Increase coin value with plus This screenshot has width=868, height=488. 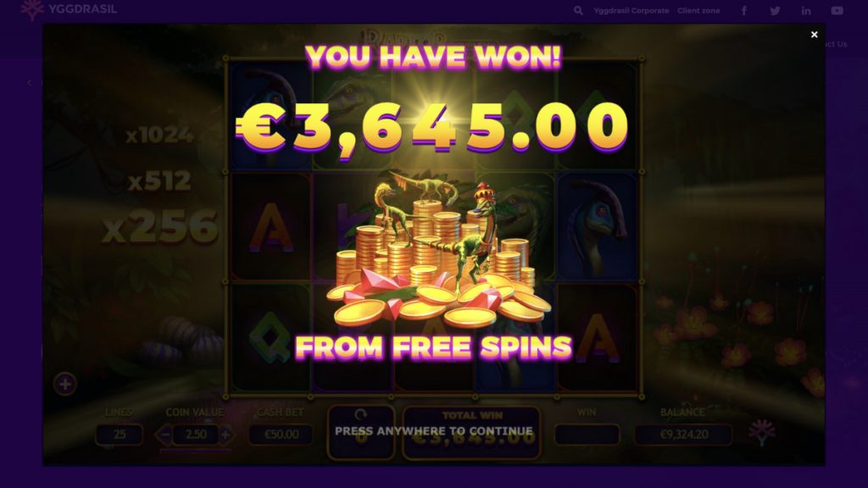pyautogui.click(x=225, y=435)
